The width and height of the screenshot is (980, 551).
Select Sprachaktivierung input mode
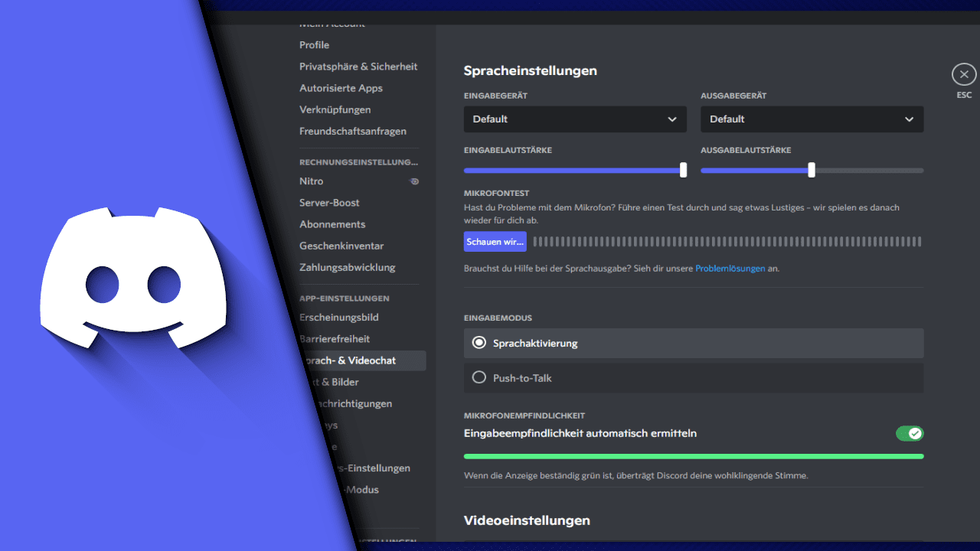pyautogui.click(x=694, y=344)
